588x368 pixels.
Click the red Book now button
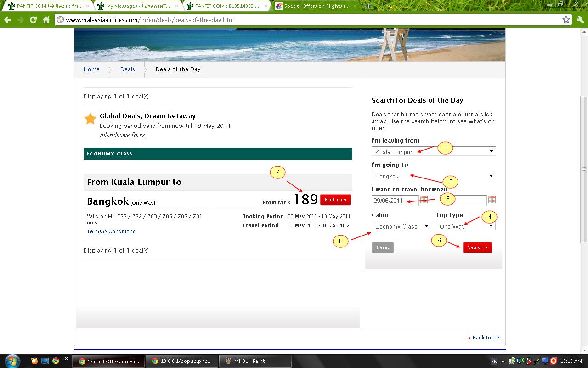point(335,200)
